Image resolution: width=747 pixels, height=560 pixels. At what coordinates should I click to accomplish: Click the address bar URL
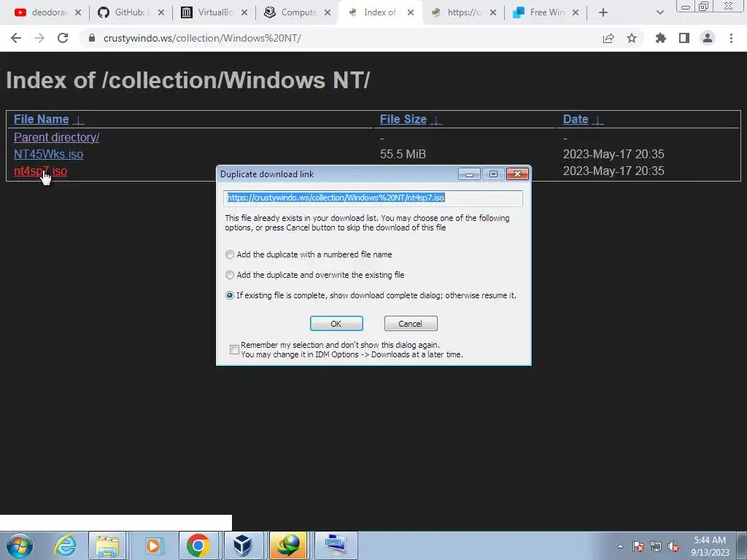pos(202,38)
